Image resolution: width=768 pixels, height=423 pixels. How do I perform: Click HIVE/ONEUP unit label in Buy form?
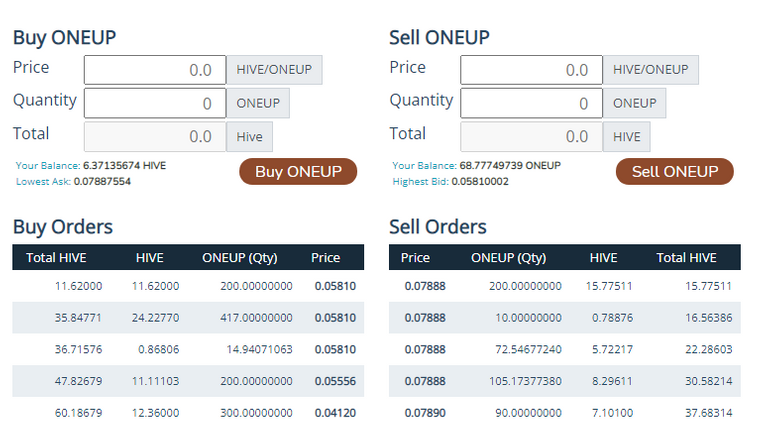click(274, 70)
